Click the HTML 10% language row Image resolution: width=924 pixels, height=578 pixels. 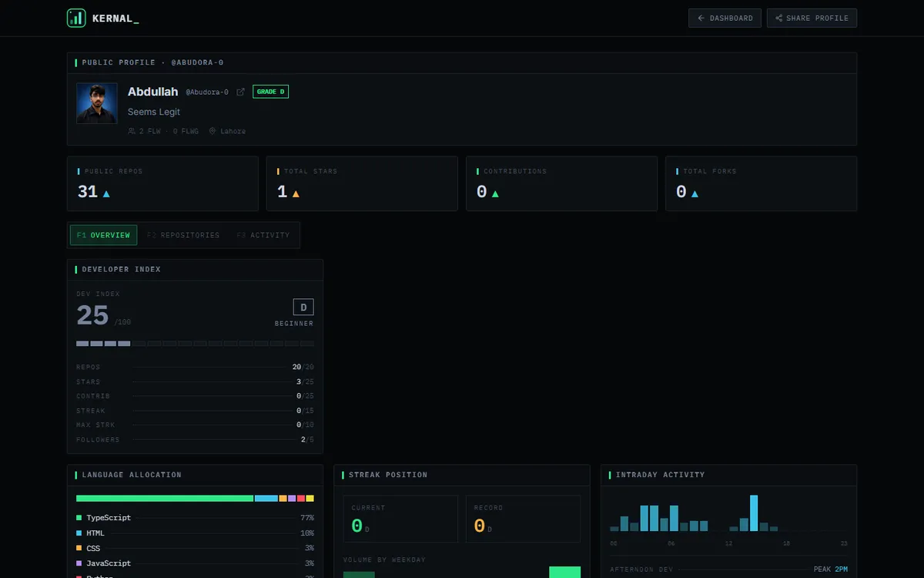point(195,533)
